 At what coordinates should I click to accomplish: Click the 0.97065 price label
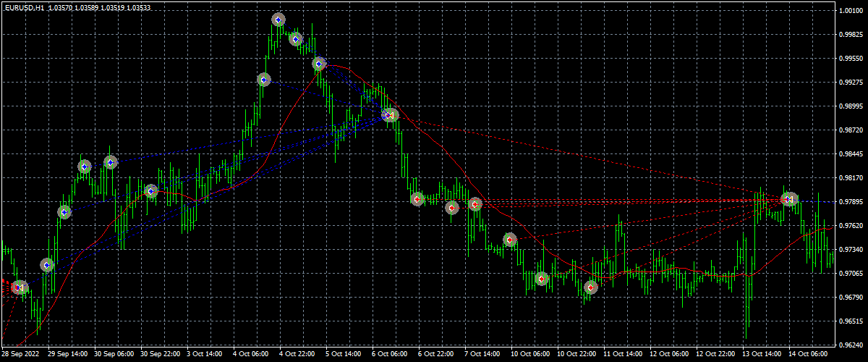click(850, 274)
